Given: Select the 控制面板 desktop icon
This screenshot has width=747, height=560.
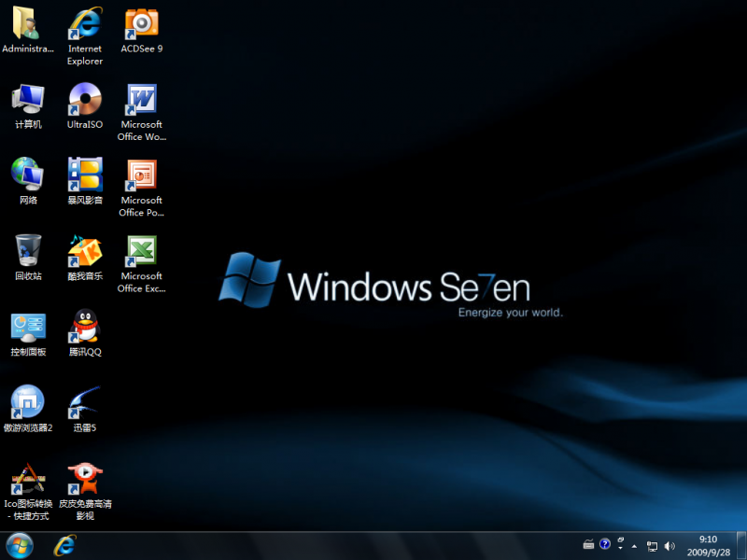Looking at the screenshot, I should coord(28,333).
